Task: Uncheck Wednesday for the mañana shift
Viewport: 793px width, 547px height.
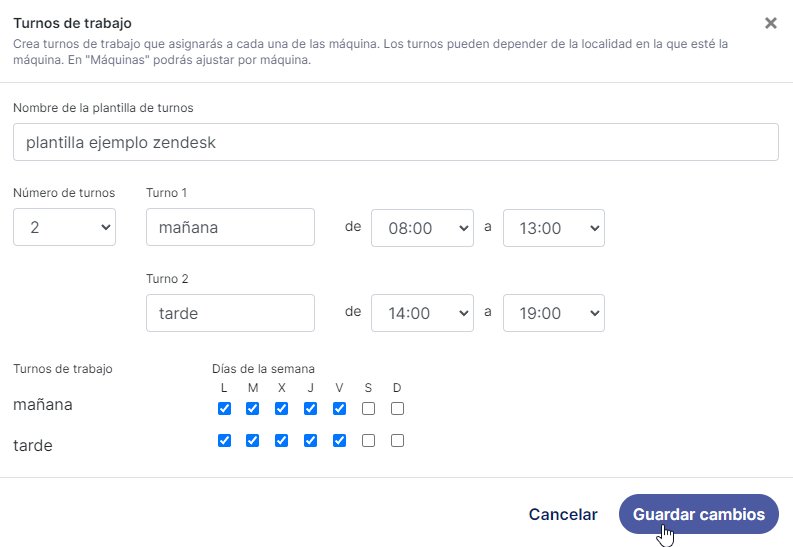Action: point(282,408)
